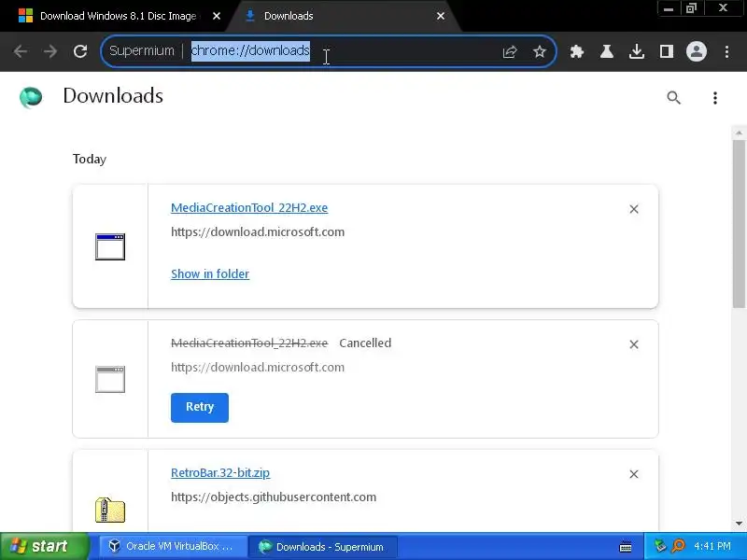The height and width of the screenshot is (560, 747).
Task: Open the browser three-dot menu
Action: point(726,51)
